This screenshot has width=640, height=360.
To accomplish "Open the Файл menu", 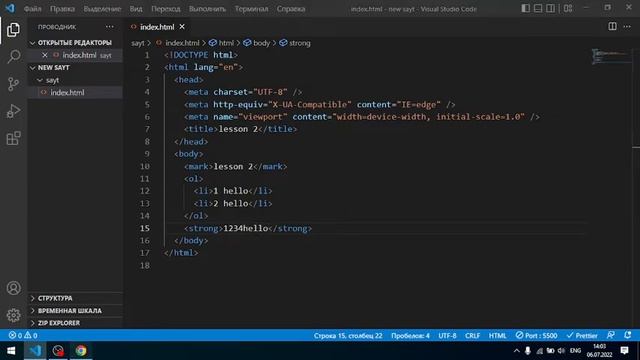I will pyautogui.click(x=32, y=9).
